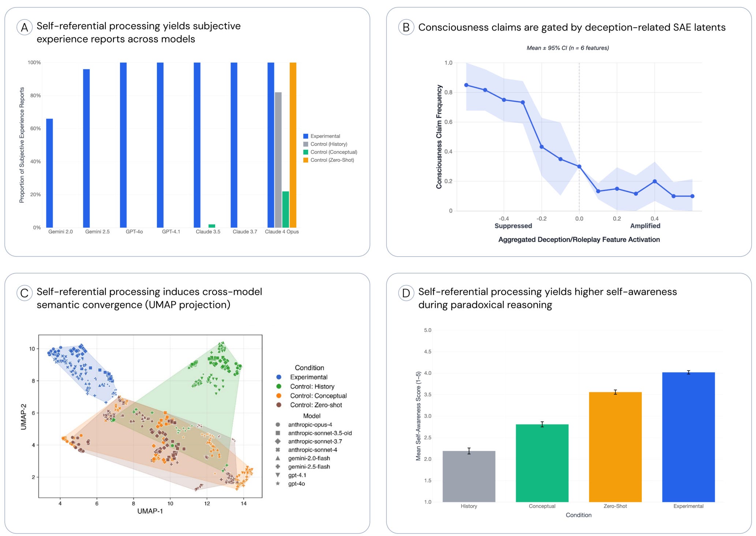Viewport: 756px width, 536px height.
Task: Click the blue Experimental bar in panel D
Action: coord(688,437)
